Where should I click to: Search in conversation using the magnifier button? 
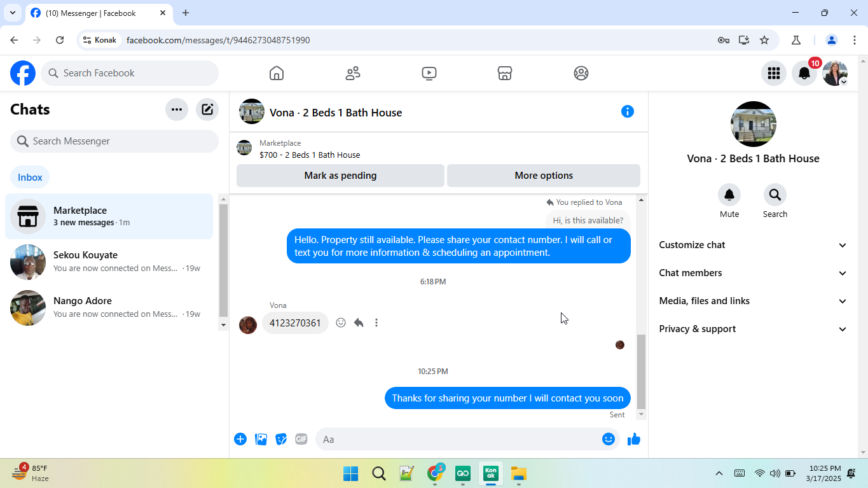775,195
